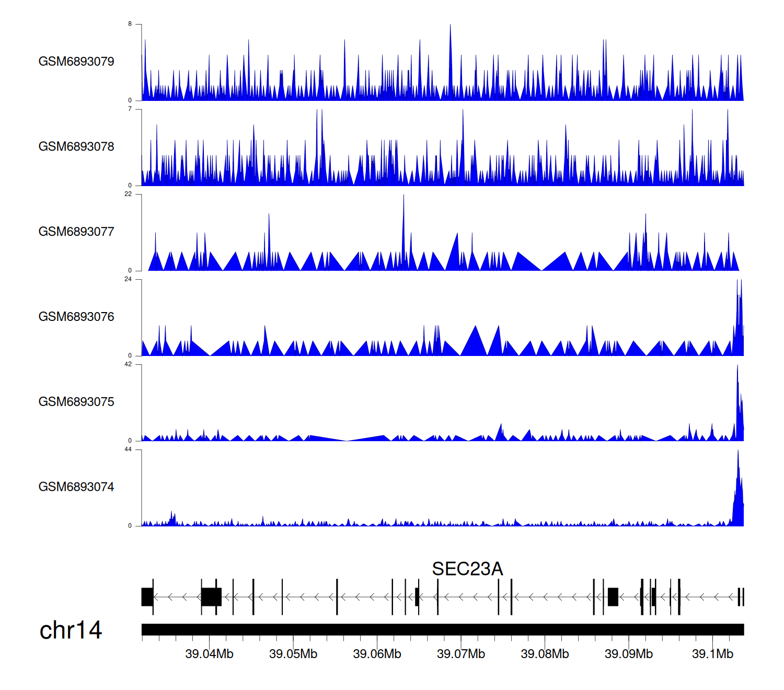Image resolution: width=784 pixels, height=690 pixels.
Task: Select the chr14 chromosome label
Action: coord(71,630)
